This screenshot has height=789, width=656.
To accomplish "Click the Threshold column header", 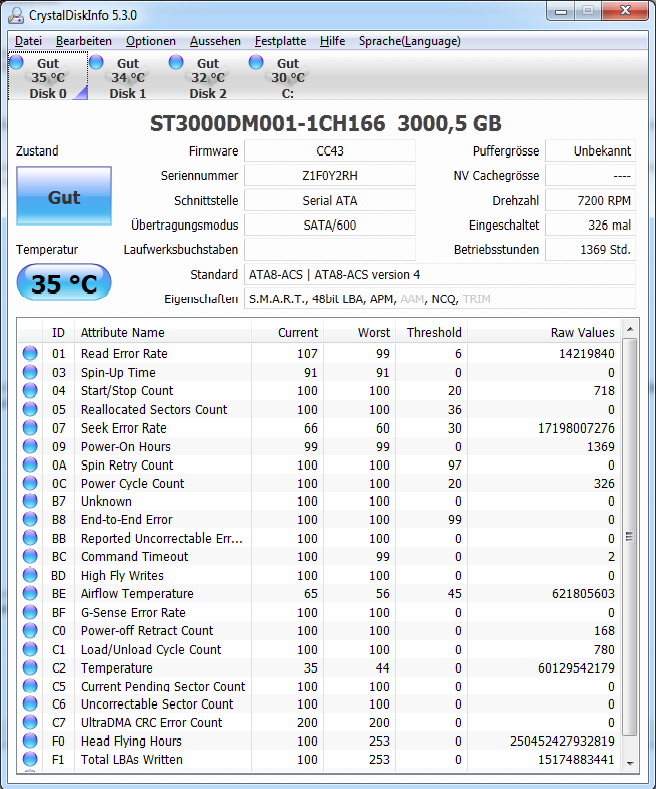I will point(432,333).
